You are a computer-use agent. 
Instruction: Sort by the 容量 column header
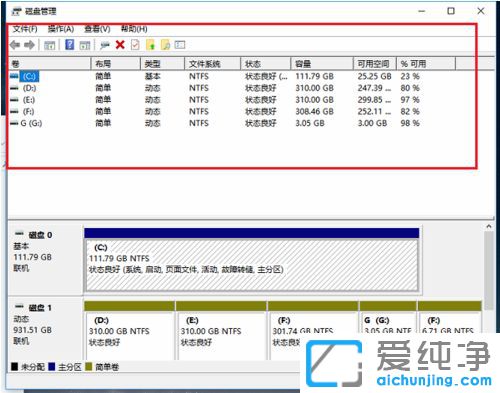pyautogui.click(x=322, y=64)
